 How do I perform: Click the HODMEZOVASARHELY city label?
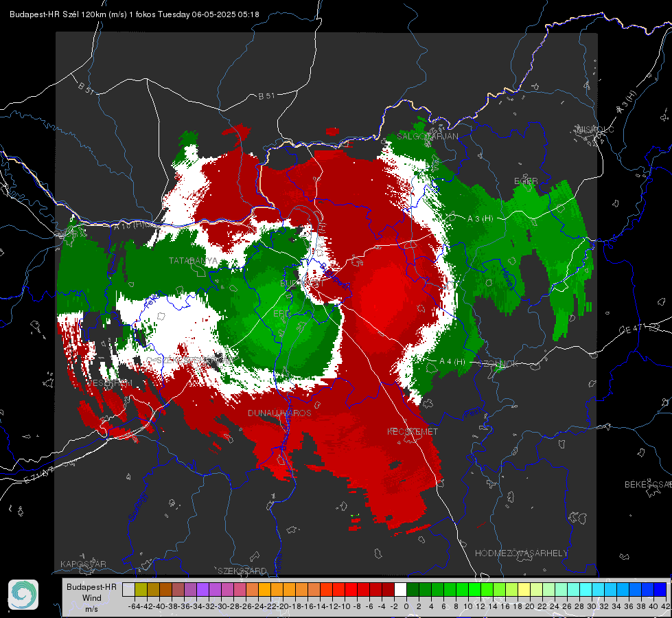522,553
